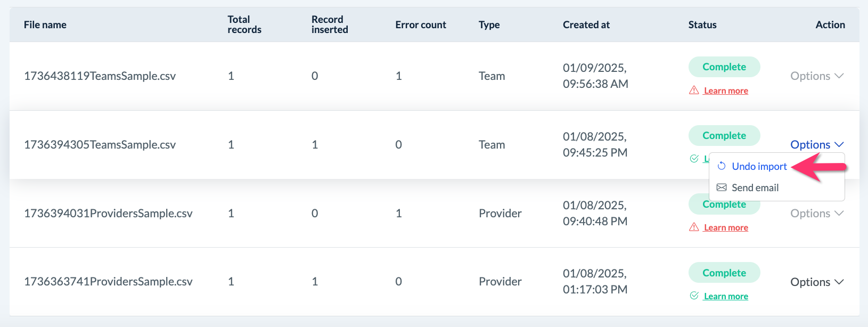Open red Learn more link for 1736394031ProvidersSample.csv
The height and width of the screenshot is (327, 868).
tap(726, 228)
